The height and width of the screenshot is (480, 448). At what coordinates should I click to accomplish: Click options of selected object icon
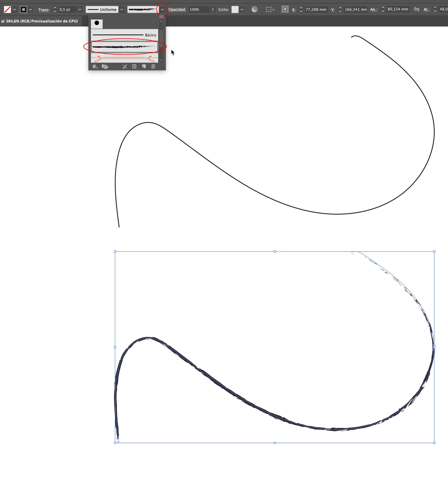[x=134, y=67]
